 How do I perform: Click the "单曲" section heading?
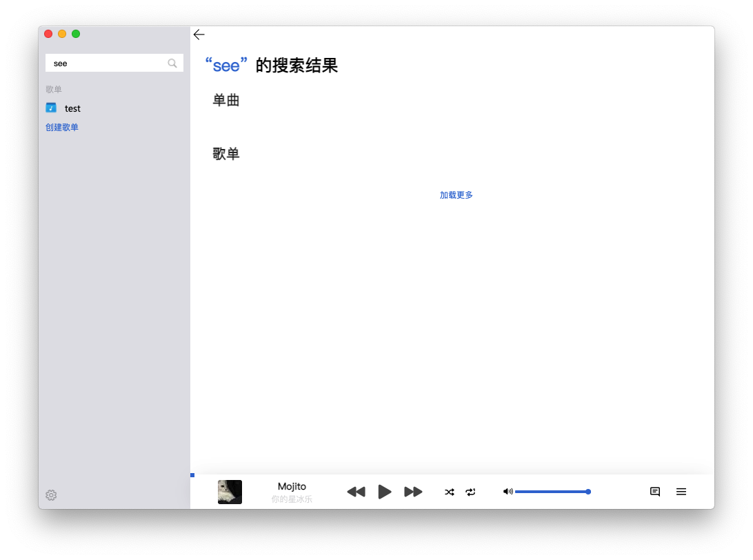pyautogui.click(x=226, y=101)
